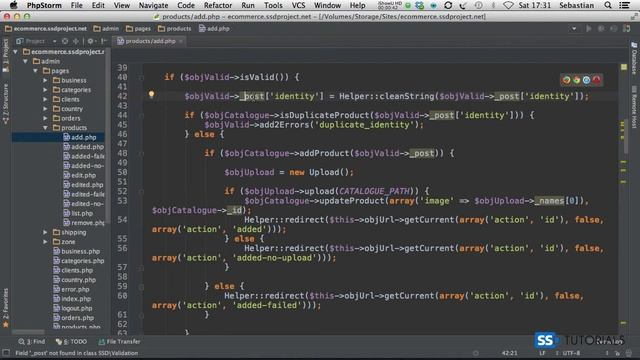Click the tool windows toggle icon in status bar
The image size is (640, 360).
click(6, 353)
